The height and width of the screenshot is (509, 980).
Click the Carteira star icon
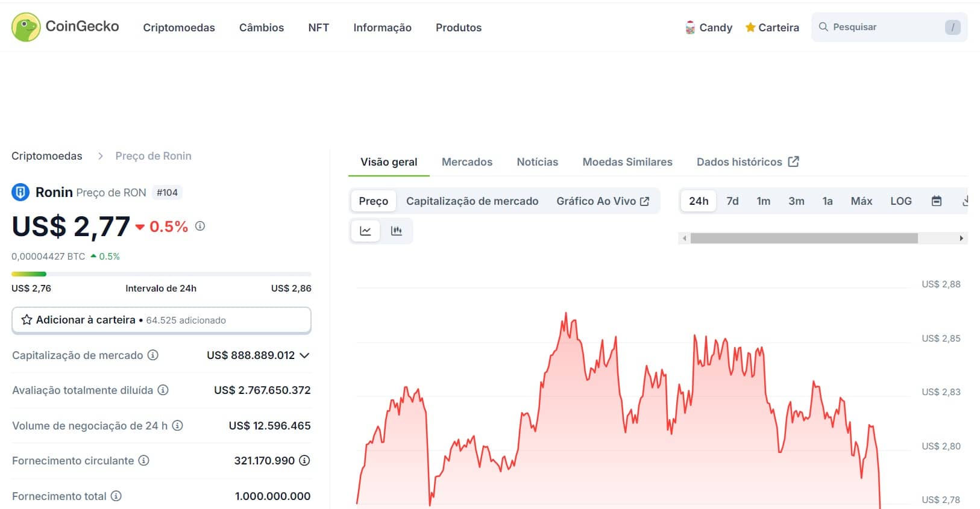(x=750, y=27)
